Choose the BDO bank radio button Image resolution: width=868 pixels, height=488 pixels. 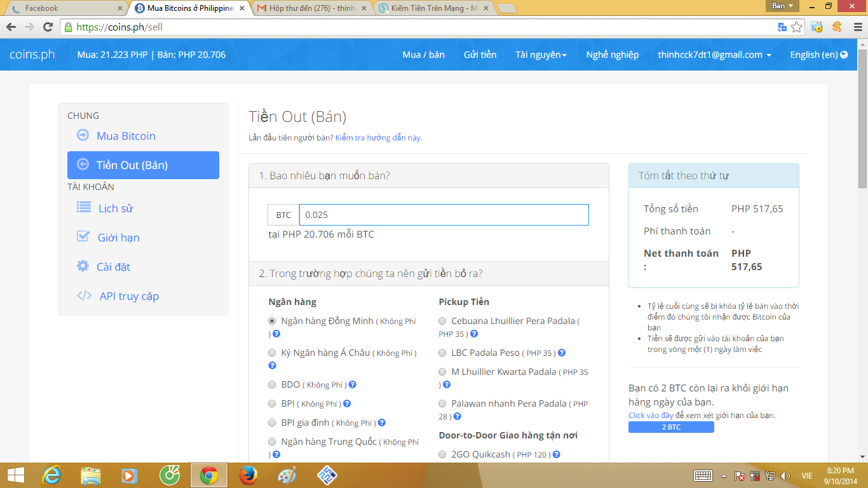click(273, 384)
